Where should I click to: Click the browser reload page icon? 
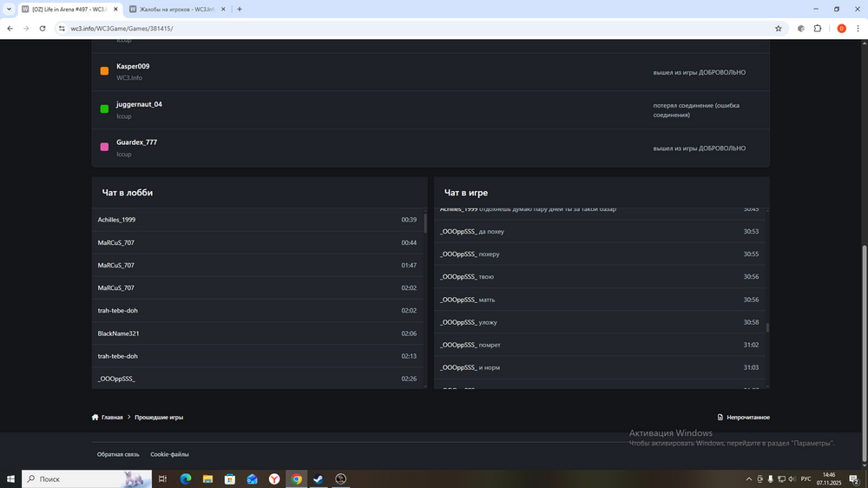[43, 29]
